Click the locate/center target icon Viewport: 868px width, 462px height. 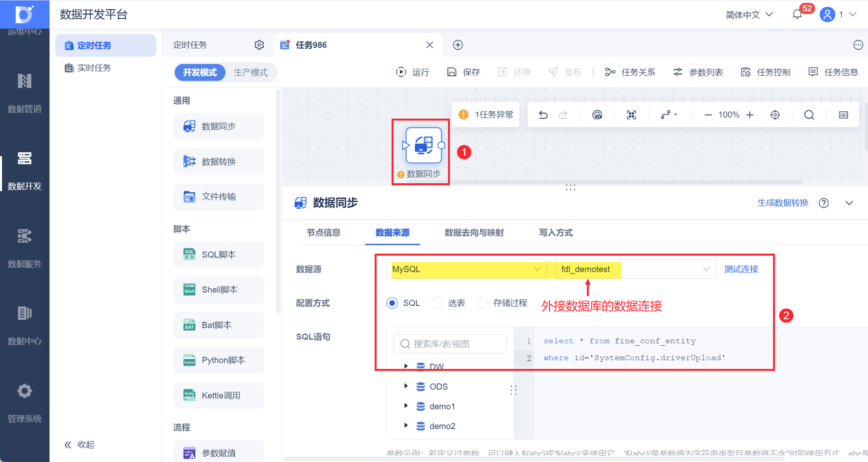[775, 115]
